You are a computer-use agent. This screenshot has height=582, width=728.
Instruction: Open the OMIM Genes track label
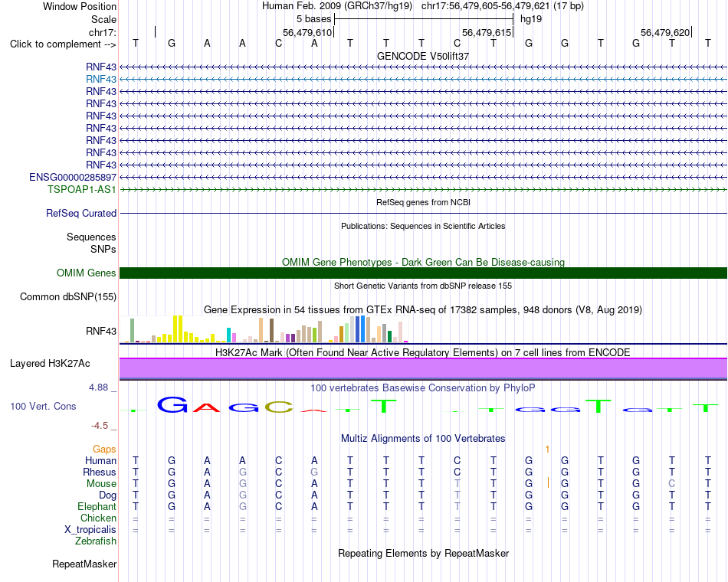click(x=86, y=273)
